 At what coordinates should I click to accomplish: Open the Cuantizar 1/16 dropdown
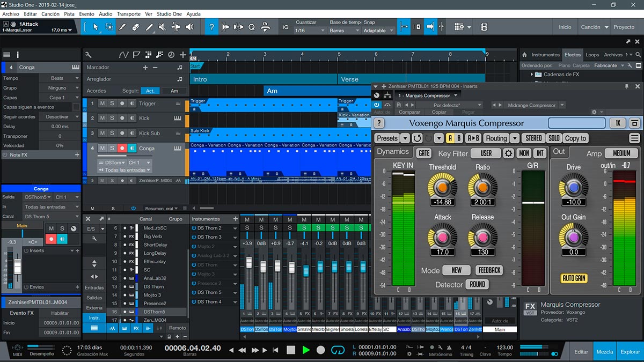pyautogui.click(x=310, y=31)
